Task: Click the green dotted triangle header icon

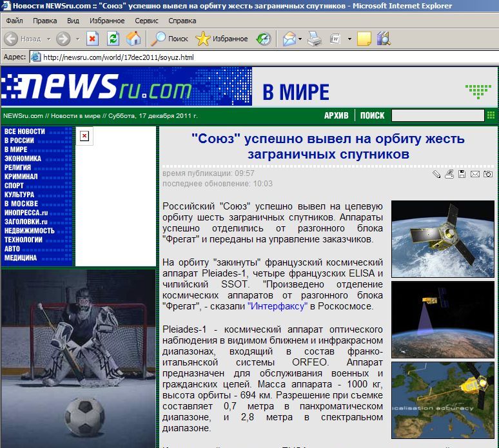Action: tap(478, 92)
